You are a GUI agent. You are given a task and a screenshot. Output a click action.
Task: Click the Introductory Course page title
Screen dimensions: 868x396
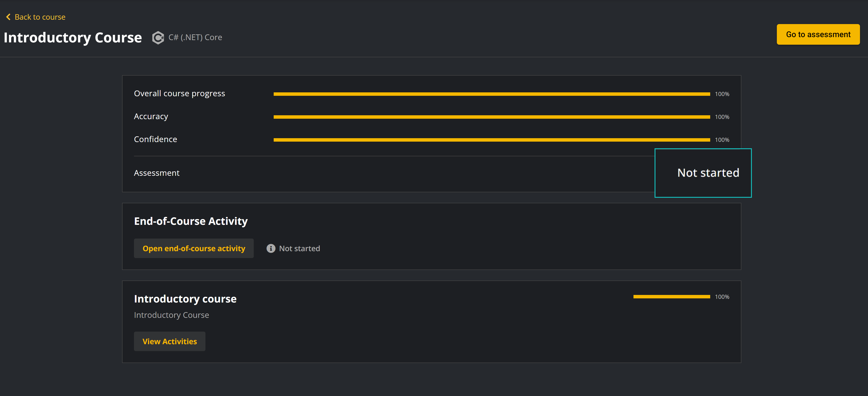pos(73,37)
